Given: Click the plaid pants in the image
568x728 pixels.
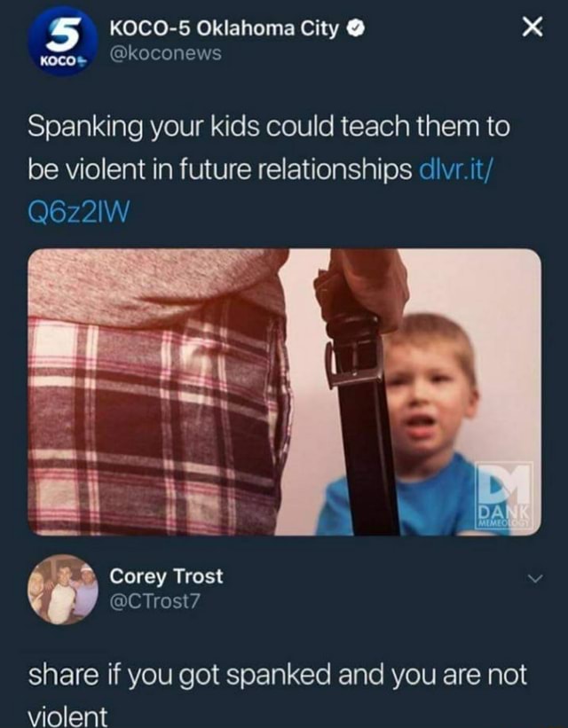Looking at the screenshot, I should [158, 422].
